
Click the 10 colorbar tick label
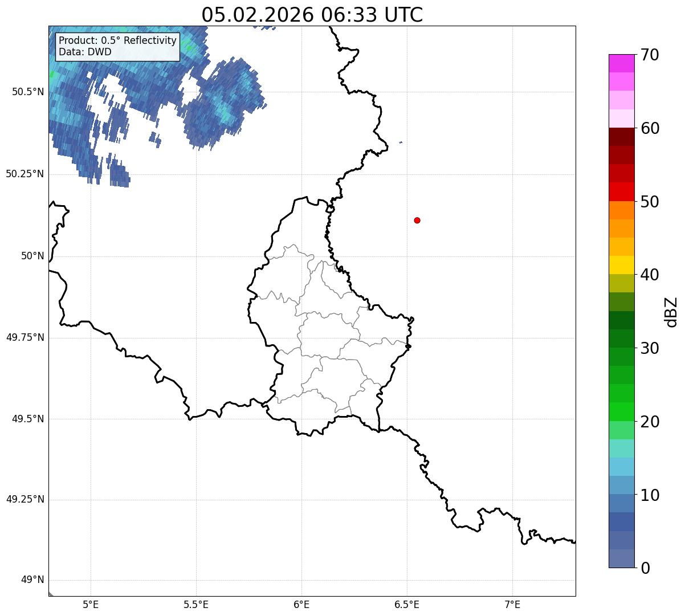point(650,495)
